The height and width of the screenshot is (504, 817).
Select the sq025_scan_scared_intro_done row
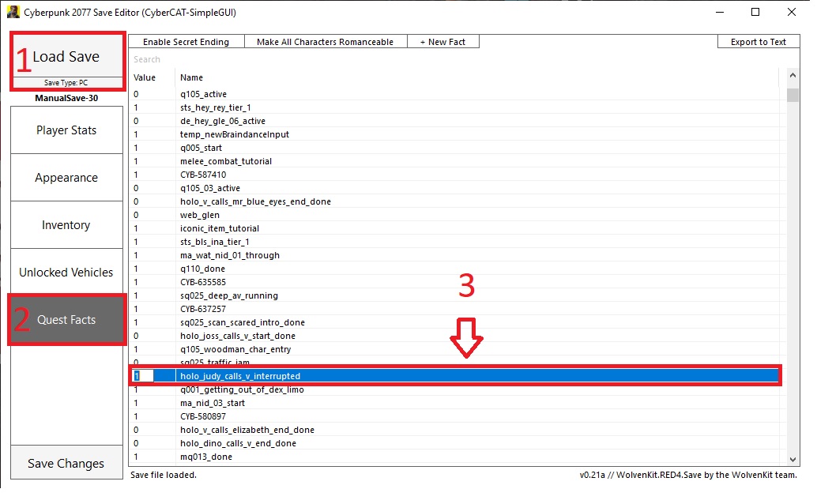[x=454, y=322]
